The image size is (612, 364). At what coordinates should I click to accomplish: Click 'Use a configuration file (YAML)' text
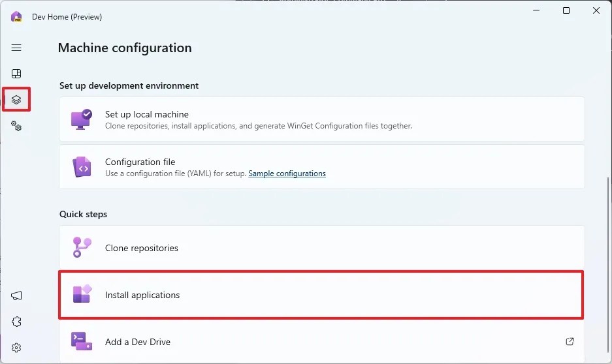pos(176,174)
